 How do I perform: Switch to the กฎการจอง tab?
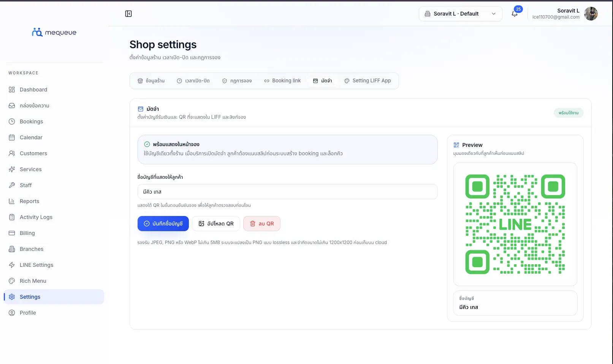(237, 81)
